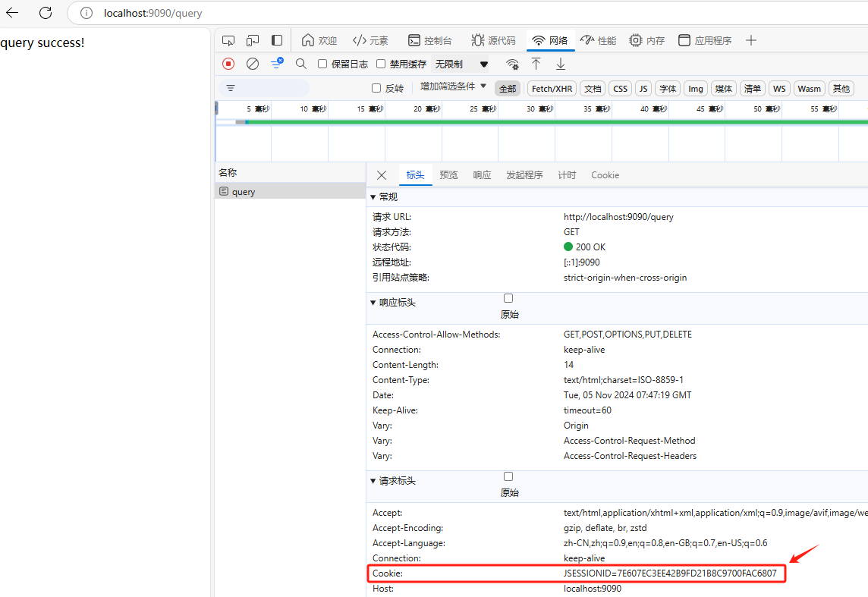Filter requests by 其他 other

pos(841,89)
